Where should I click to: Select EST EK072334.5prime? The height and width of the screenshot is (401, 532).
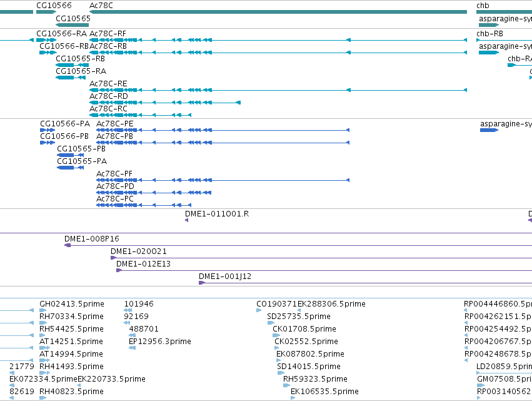coord(12,386)
